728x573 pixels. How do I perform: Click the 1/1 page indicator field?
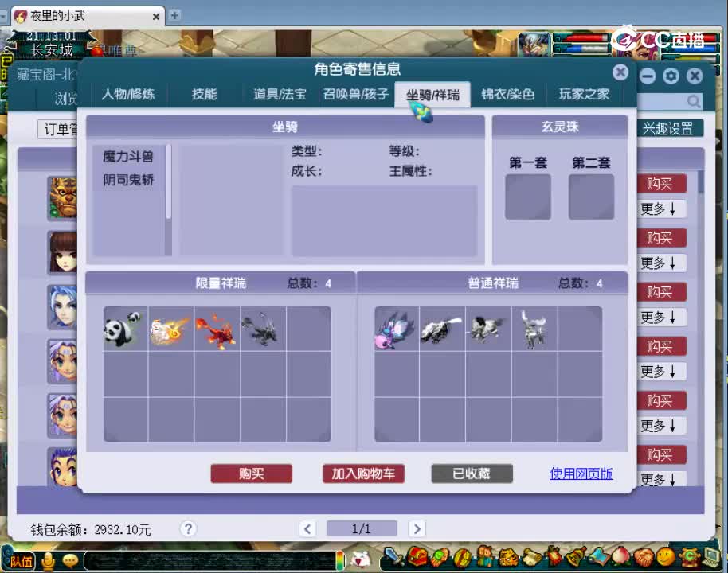(362, 528)
